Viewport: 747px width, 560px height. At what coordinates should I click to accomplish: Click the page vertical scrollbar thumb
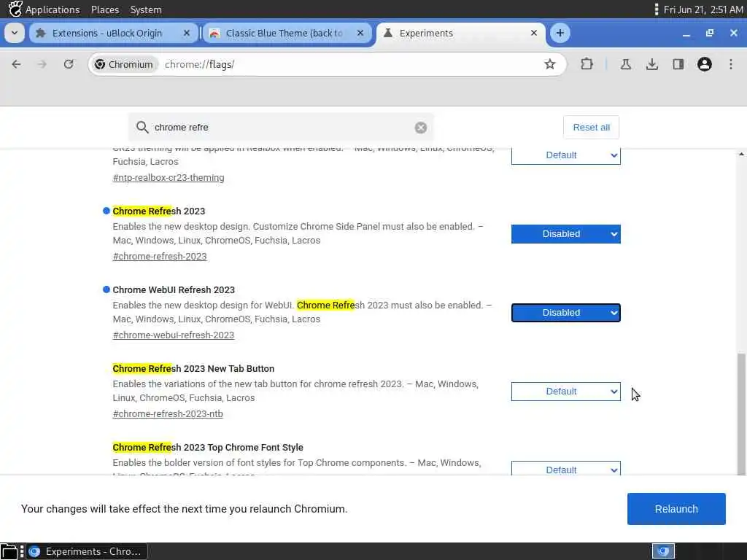(x=741, y=413)
